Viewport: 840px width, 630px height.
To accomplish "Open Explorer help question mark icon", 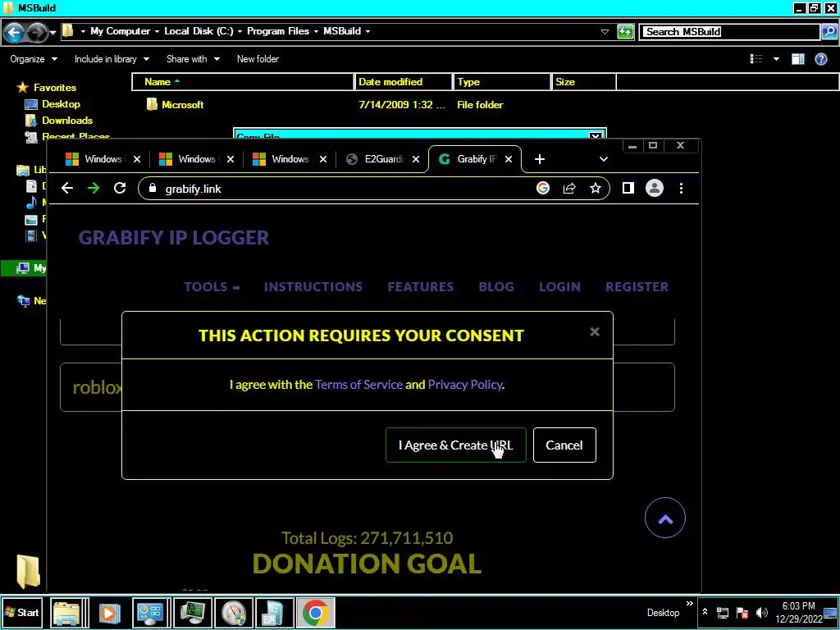I will (820, 59).
